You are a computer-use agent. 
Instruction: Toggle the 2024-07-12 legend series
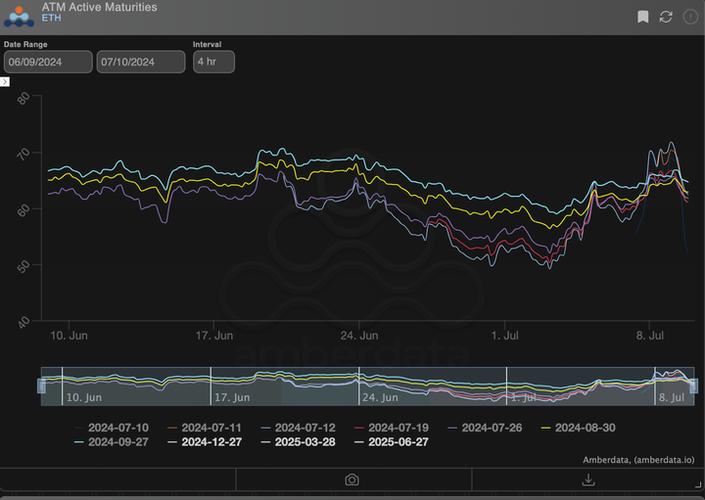coord(298,428)
